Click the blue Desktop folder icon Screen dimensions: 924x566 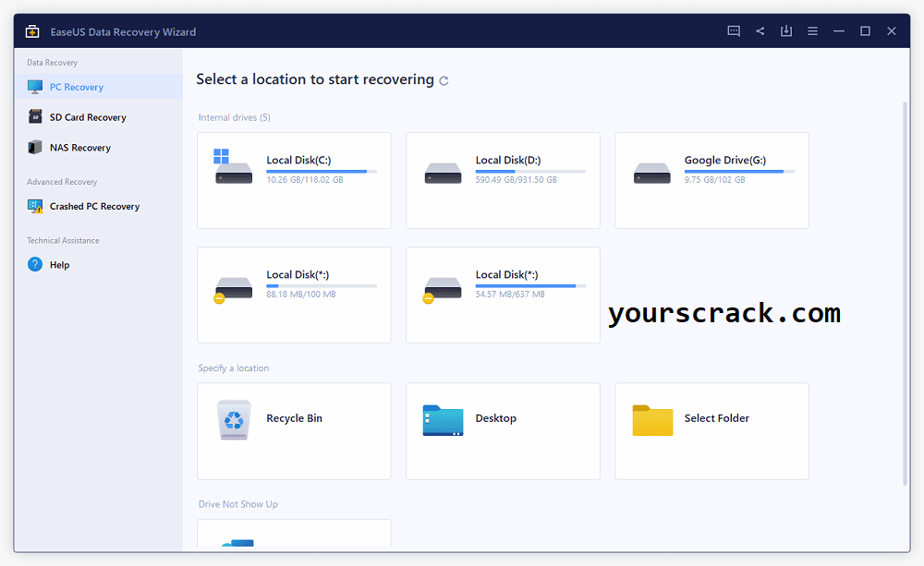[443, 420]
